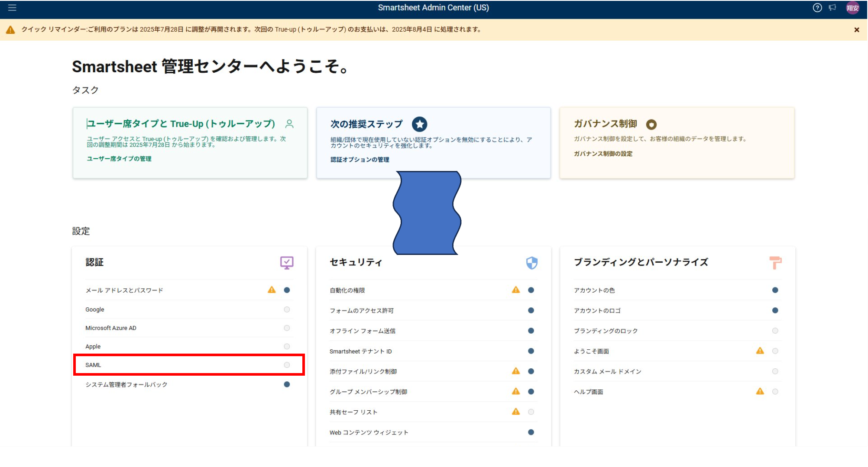This screenshot has height=467, width=868.
Task: Click the 次の推奨ステップ card title
Action: [x=366, y=124]
